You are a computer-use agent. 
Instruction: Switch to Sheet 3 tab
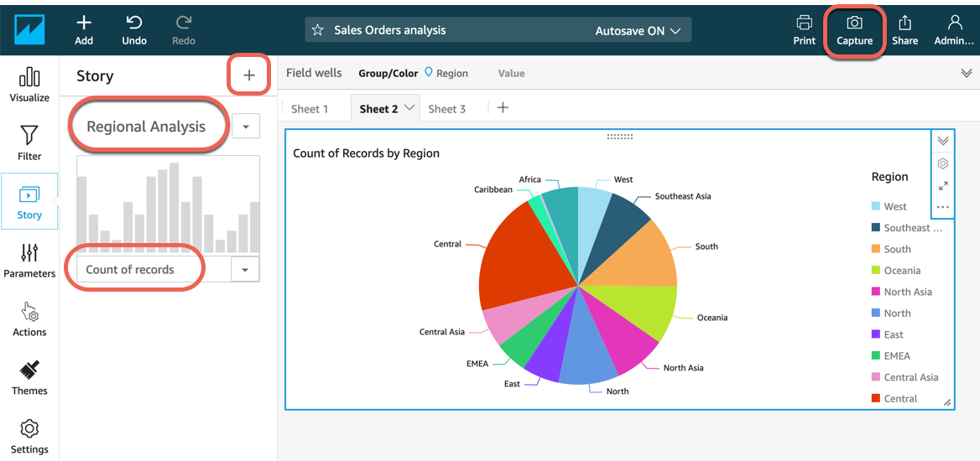tap(446, 109)
